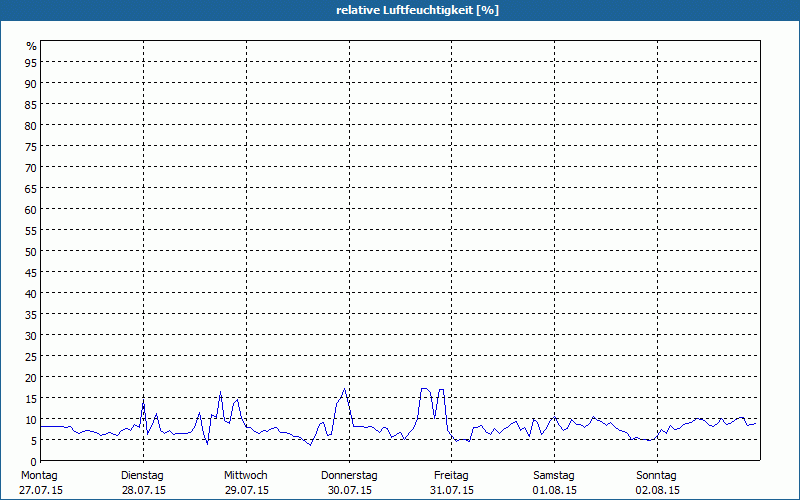Click the 'Montag' day label
This screenshot has height=500, width=800.
pyautogui.click(x=40, y=475)
